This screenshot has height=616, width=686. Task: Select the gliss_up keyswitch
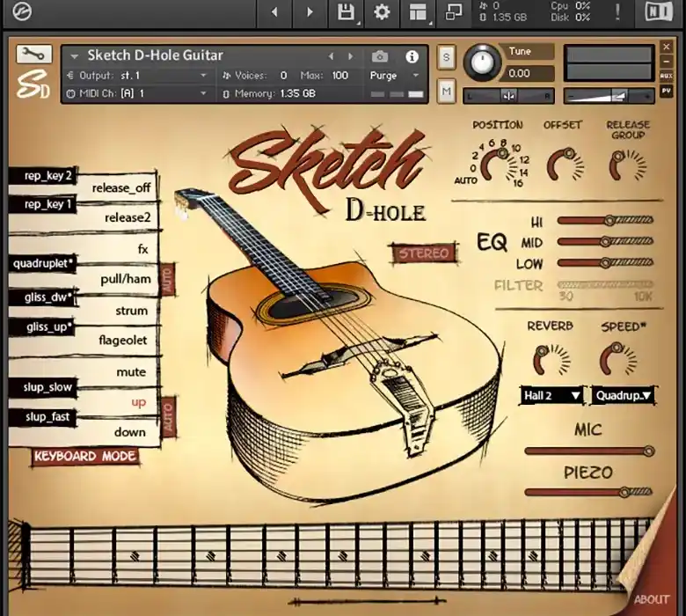point(42,327)
